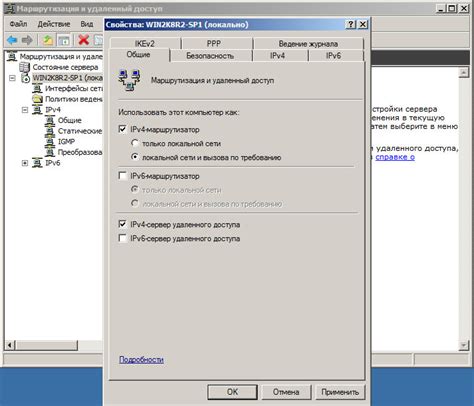Select the только локальной сети radio button
Image resolution: width=474 pixels, height=406 pixels.
(135, 144)
